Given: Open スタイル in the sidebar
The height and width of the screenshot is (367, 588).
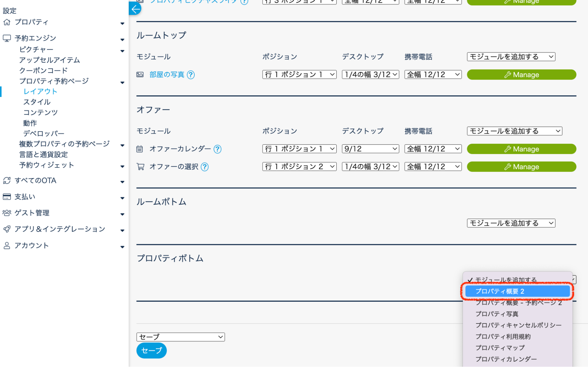Looking at the screenshot, I should click(37, 102).
